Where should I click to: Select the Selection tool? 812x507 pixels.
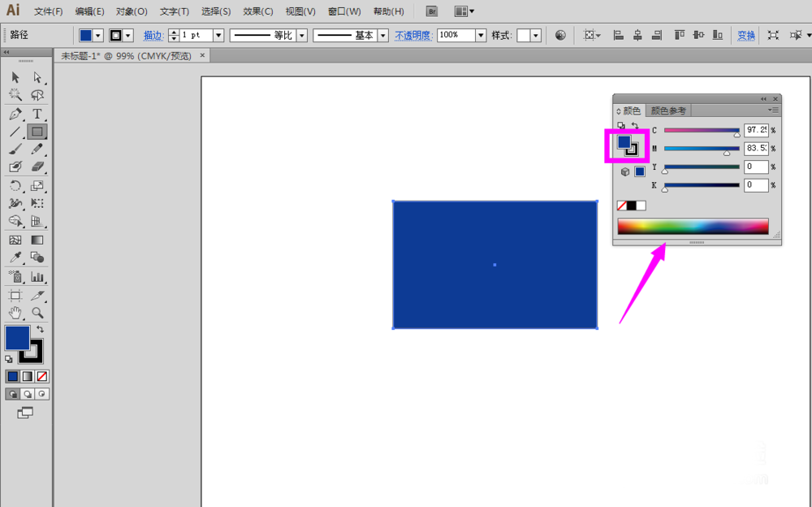pos(15,77)
